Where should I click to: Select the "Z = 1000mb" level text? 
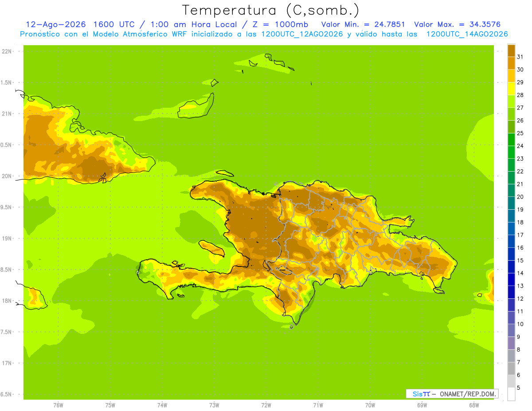click(x=281, y=24)
